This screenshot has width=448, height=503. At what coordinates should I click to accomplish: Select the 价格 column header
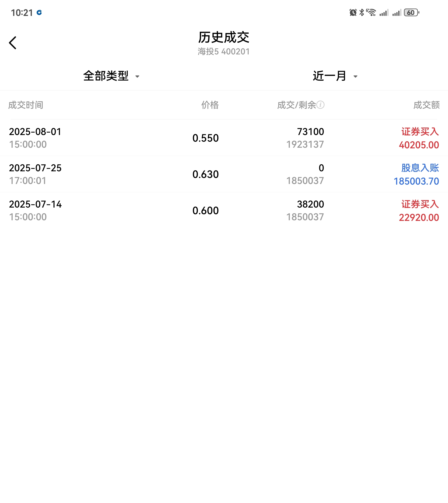point(210,105)
